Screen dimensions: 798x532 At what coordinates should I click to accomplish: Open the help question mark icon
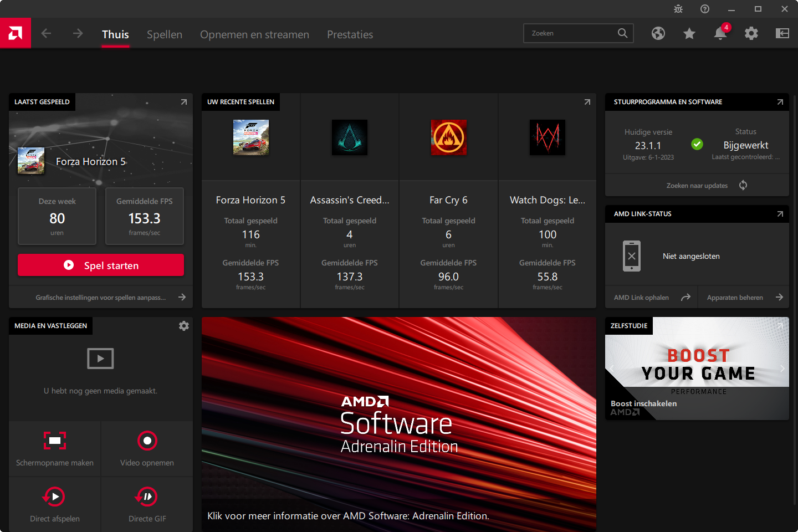[705, 9]
